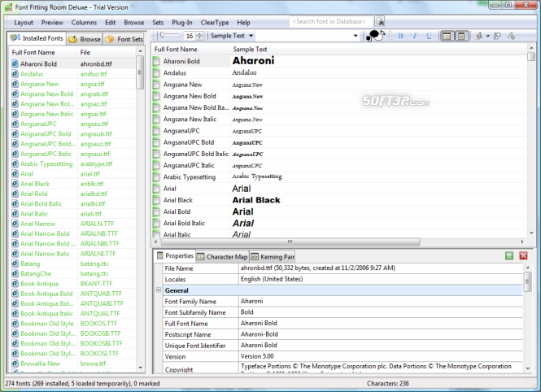The width and height of the screenshot is (541, 392).
Task: Click font icon beside Bookman Old Style first row
Action: click(15, 324)
